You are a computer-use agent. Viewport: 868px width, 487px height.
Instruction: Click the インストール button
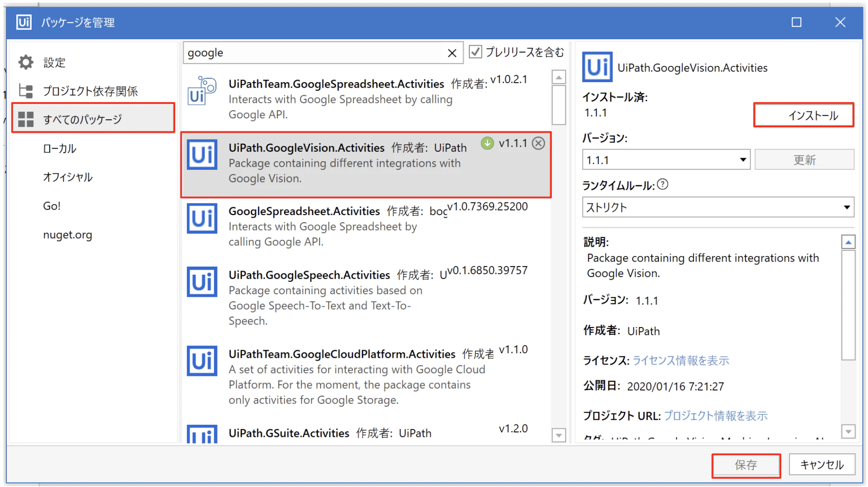(803, 116)
